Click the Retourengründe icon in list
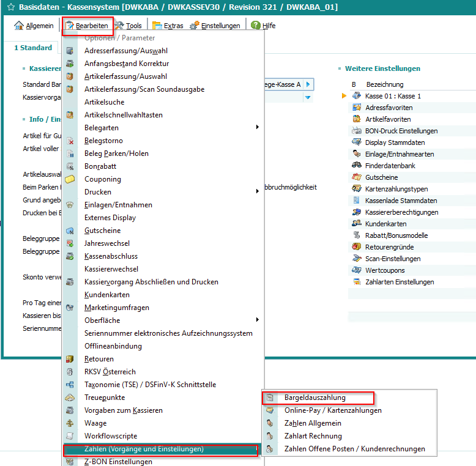The image size is (476, 466). [357, 247]
